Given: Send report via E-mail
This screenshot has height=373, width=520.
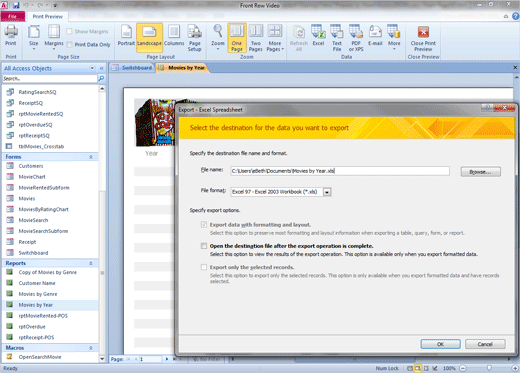Looking at the screenshot, I should (x=375, y=35).
